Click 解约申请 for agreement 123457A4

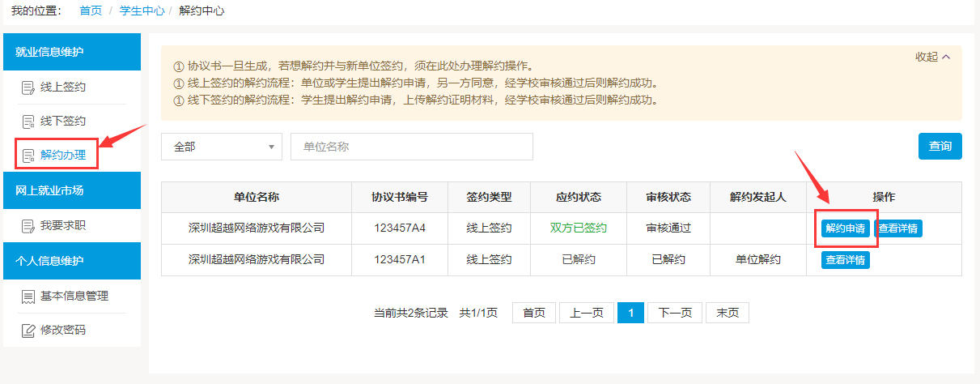click(845, 228)
